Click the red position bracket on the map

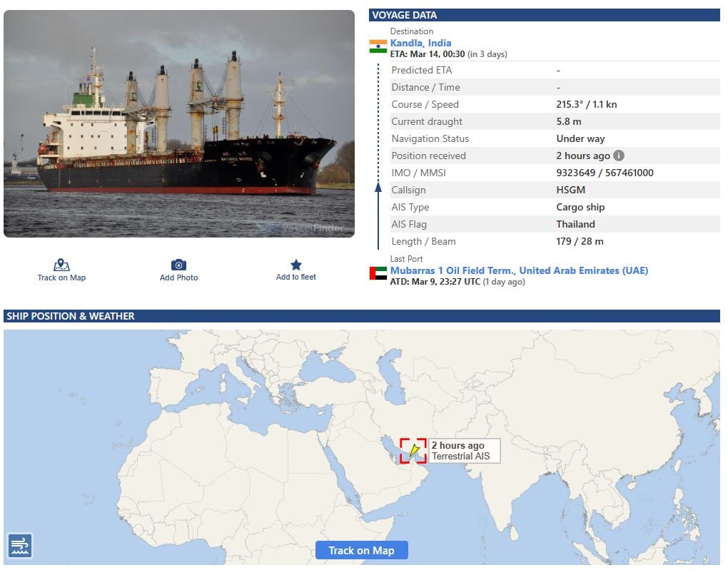tap(413, 451)
